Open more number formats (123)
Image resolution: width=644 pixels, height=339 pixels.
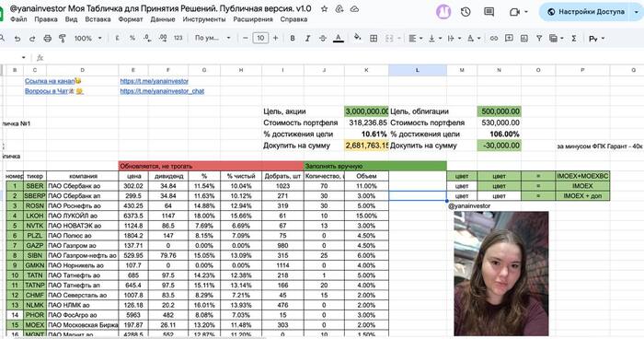pos(178,38)
